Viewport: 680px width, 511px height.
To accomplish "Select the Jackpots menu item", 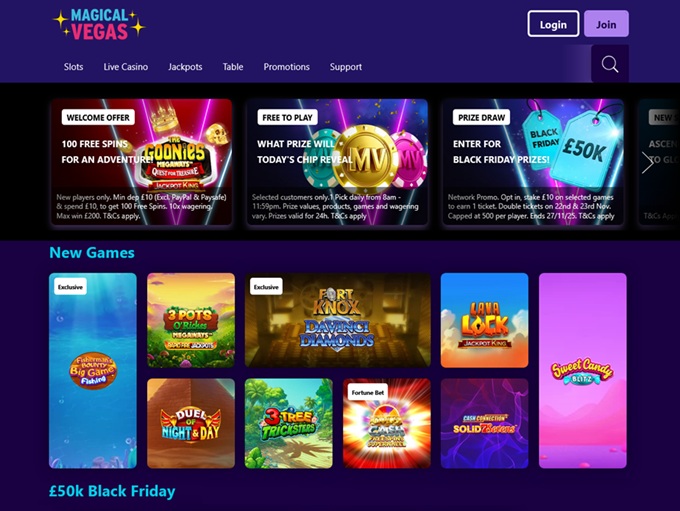I will click(x=185, y=67).
